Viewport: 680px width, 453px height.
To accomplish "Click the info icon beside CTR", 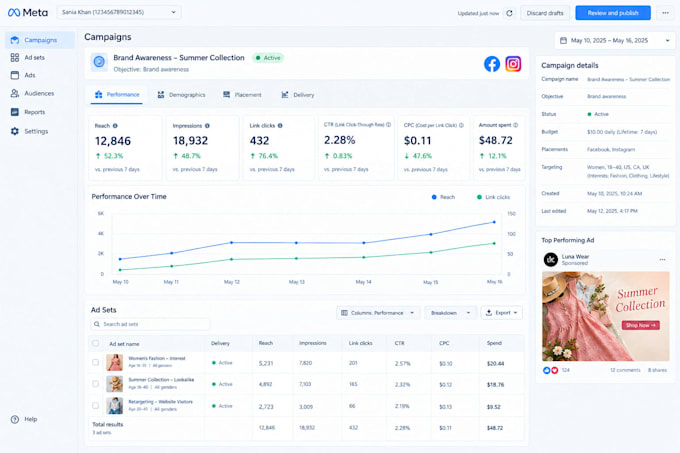I will (x=389, y=125).
